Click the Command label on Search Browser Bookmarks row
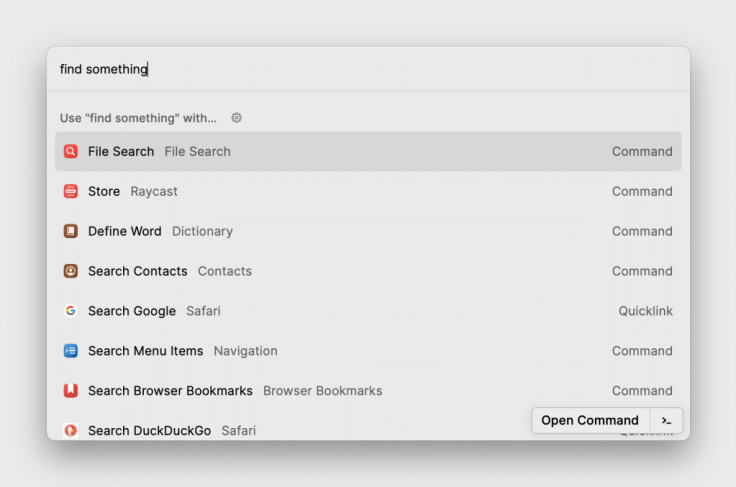The height and width of the screenshot is (487, 736). [x=642, y=391]
